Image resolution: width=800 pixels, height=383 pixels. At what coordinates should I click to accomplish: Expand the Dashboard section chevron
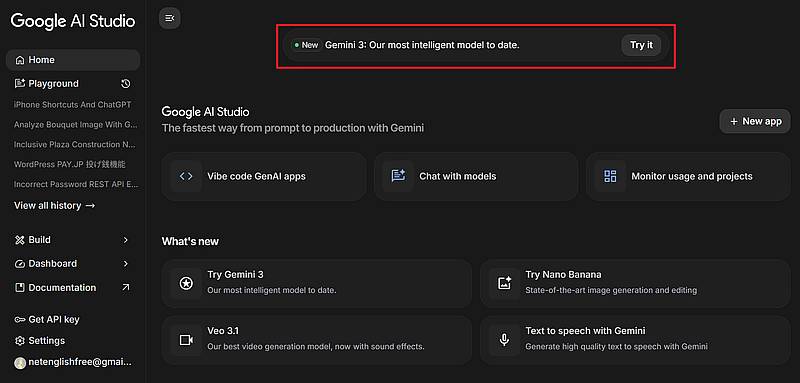[126, 264]
